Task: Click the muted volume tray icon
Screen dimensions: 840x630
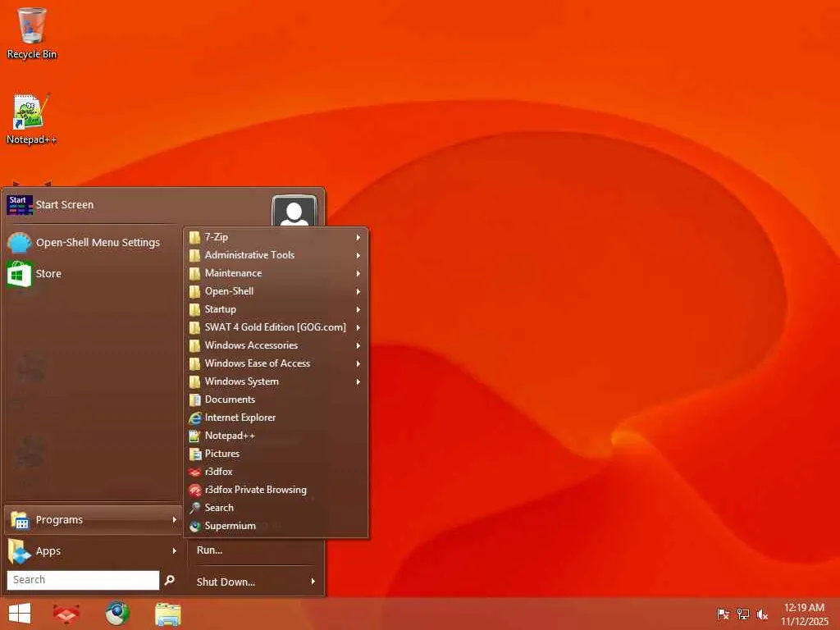Action: pos(762,614)
